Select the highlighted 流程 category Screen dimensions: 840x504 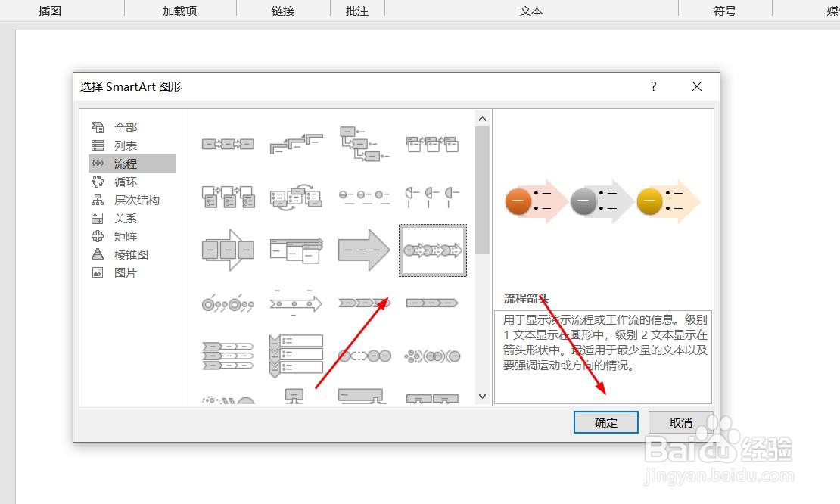pos(132,163)
